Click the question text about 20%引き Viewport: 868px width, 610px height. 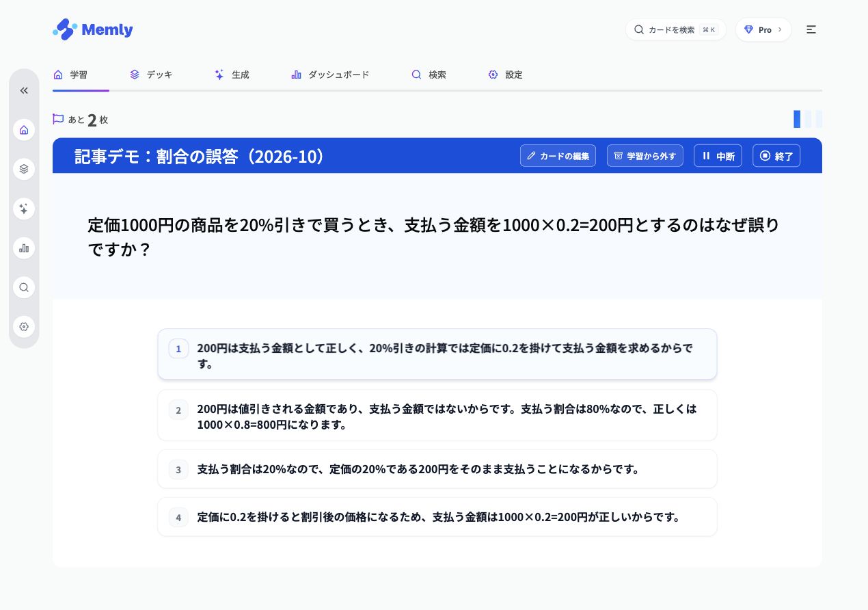[433, 237]
